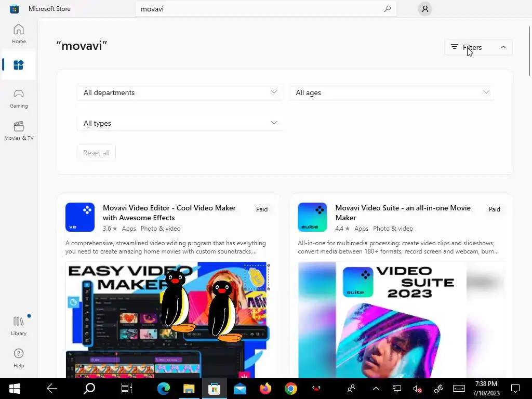This screenshot has width=532, height=399.
Task: Click the 3.6 star rating of Video Editor
Action: [110, 229]
